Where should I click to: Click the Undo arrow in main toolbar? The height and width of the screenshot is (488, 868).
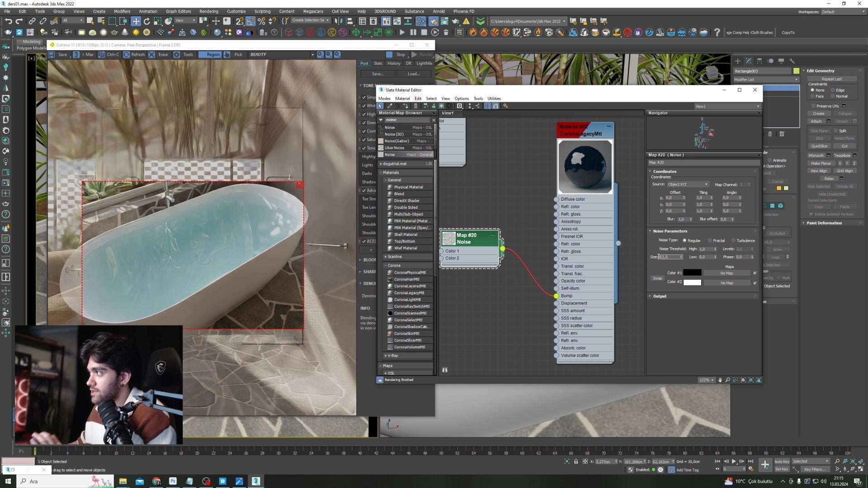pyautogui.click(x=8, y=21)
